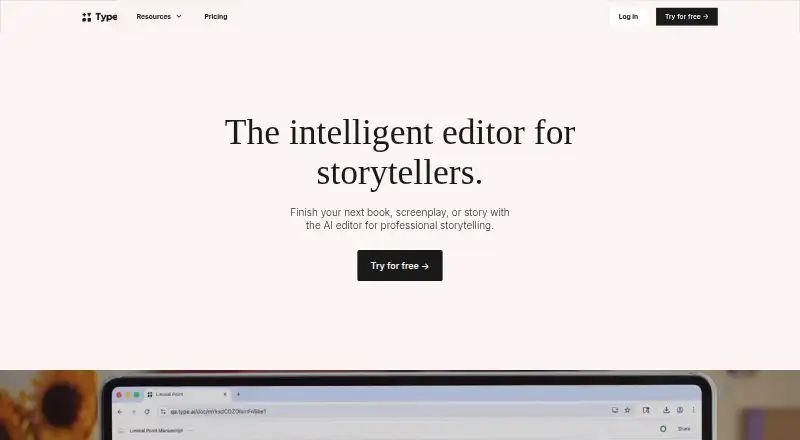Click Share in demo editor

coord(684,429)
